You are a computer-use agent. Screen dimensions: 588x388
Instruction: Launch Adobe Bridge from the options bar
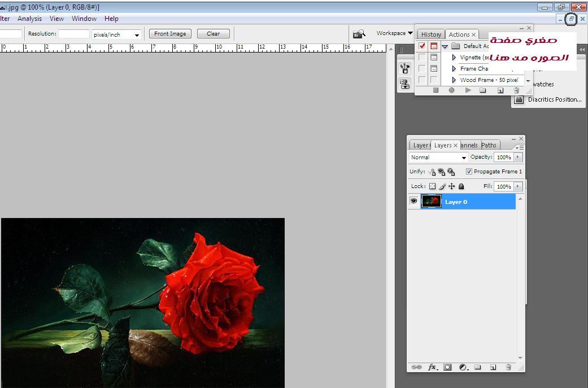click(359, 34)
